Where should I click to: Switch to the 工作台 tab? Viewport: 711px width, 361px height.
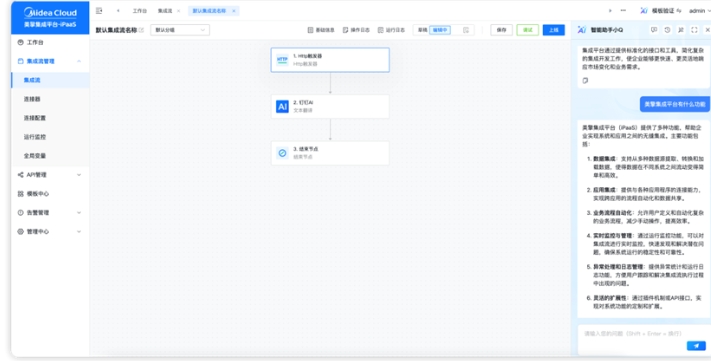pyautogui.click(x=140, y=11)
